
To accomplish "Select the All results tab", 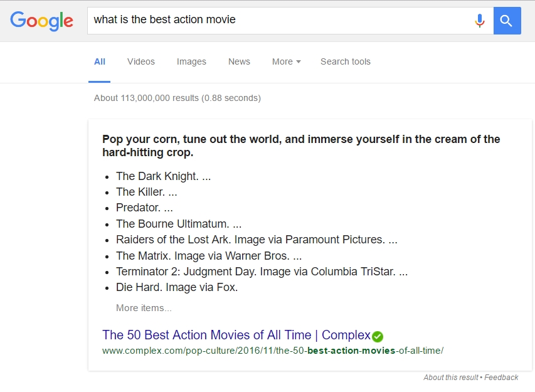I will coord(100,61).
